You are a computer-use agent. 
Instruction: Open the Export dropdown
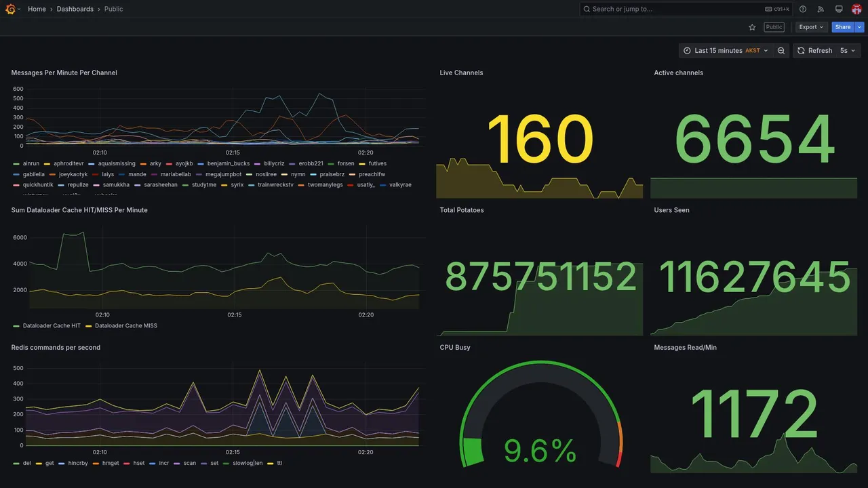coord(812,27)
